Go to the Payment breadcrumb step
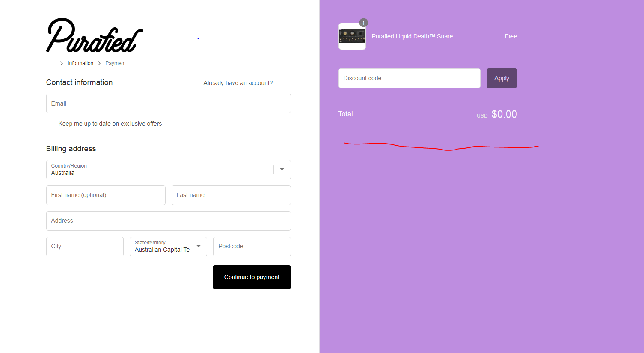This screenshot has width=644, height=353. tap(116, 63)
